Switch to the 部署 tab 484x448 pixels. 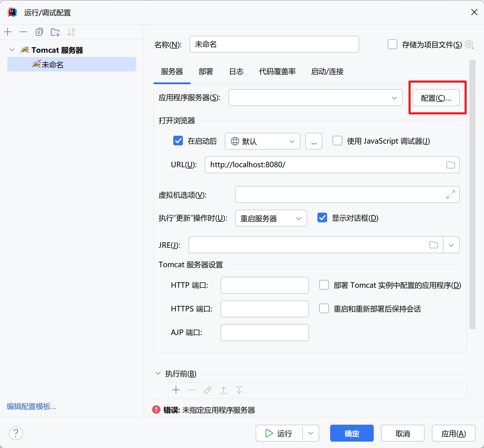click(x=206, y=71)
